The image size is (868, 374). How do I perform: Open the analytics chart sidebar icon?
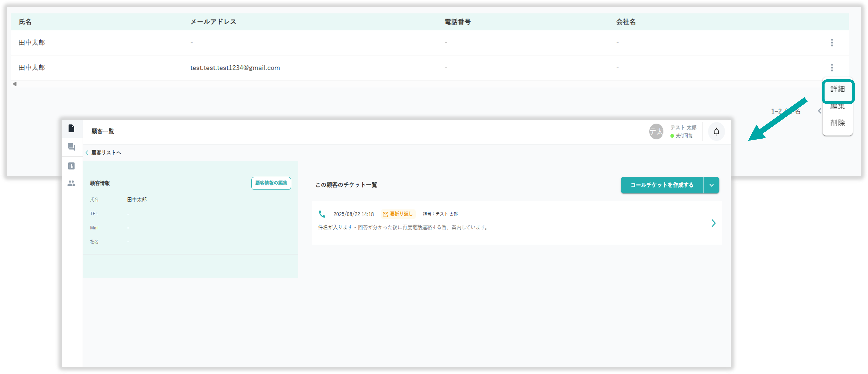point(71,166)
